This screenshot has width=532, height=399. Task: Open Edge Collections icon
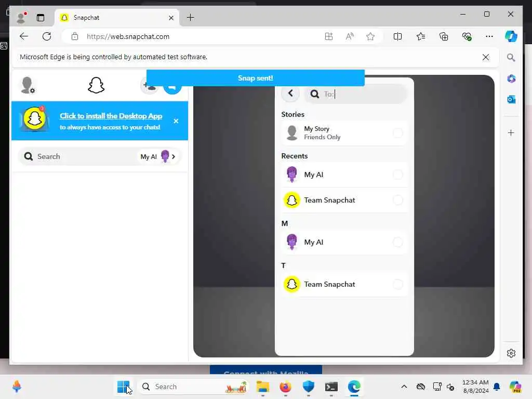coord(444,36)
